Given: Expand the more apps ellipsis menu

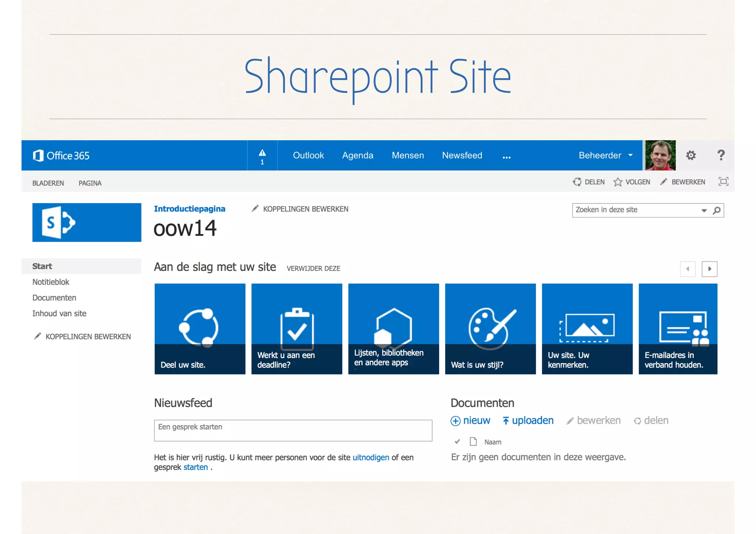Looking at the screenshot, I should pos(507,157).
